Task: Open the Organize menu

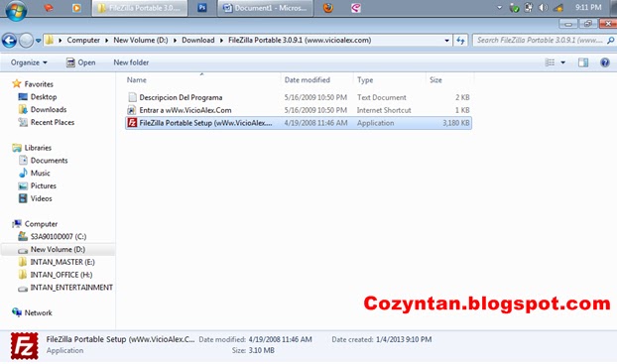Action: (x=29, y=62)
